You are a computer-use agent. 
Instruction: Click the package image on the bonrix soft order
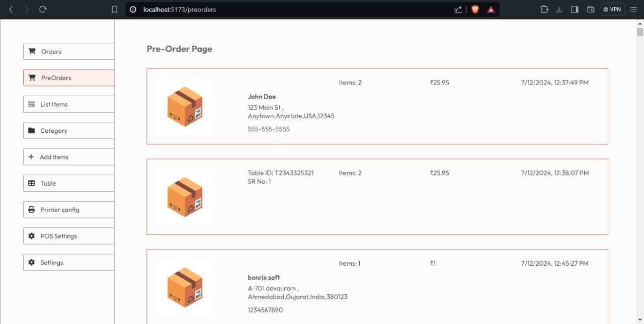coord(185,287)
